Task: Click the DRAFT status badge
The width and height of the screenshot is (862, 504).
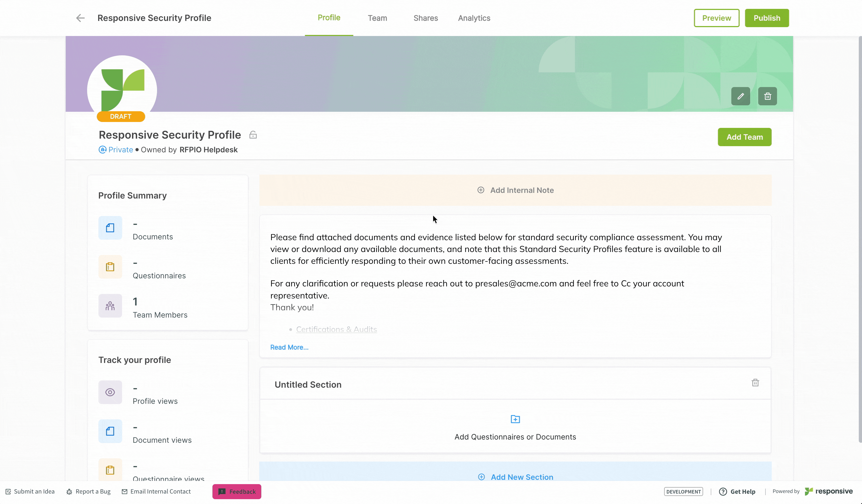Action: click(x=121, y=117)
